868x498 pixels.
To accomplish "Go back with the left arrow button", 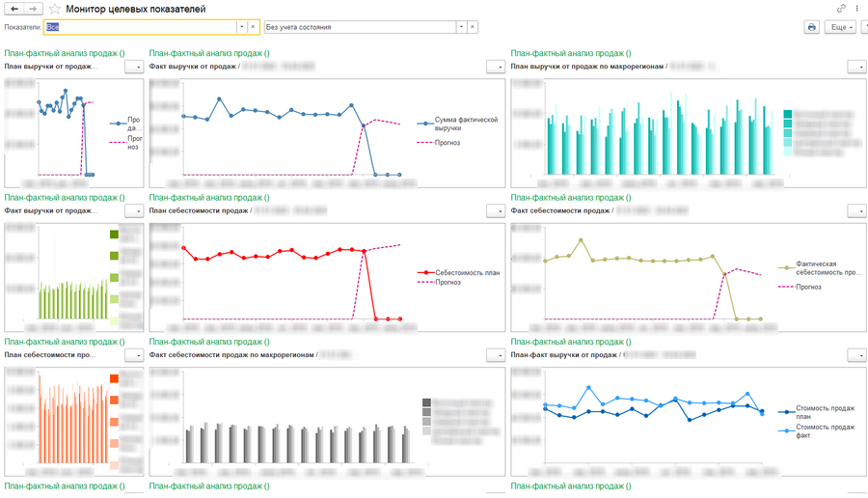I will coord(14,9).
